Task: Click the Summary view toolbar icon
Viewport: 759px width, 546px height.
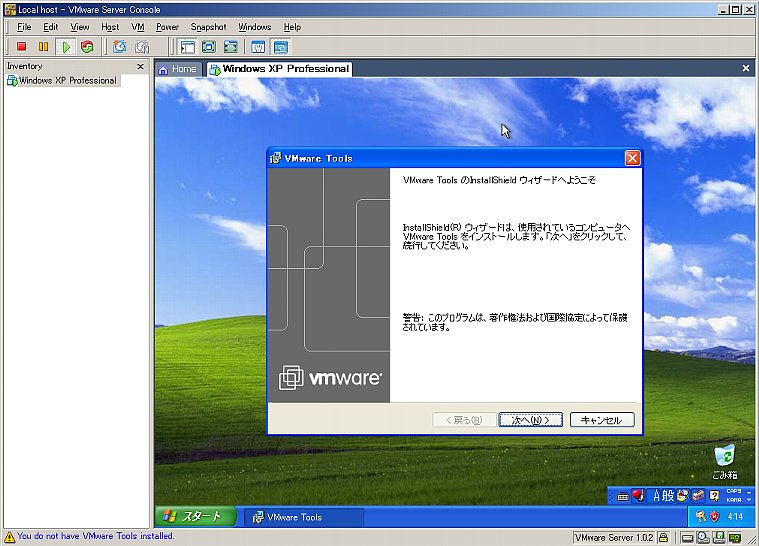Action: pyautogui.click(x=258, y=47)
